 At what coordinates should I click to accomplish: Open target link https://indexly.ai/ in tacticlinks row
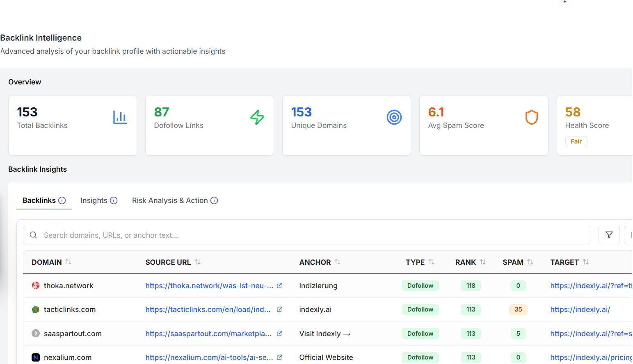(x=580, y=309)
